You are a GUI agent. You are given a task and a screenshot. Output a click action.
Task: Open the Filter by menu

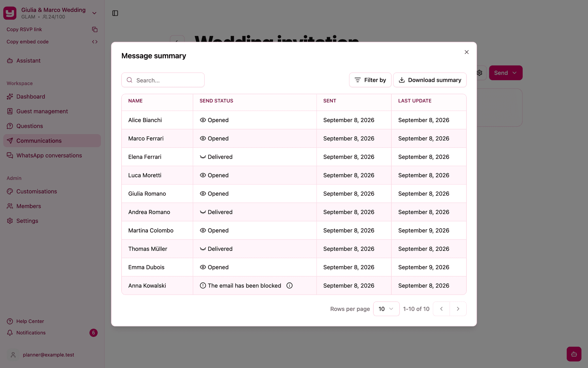[370, 80]
